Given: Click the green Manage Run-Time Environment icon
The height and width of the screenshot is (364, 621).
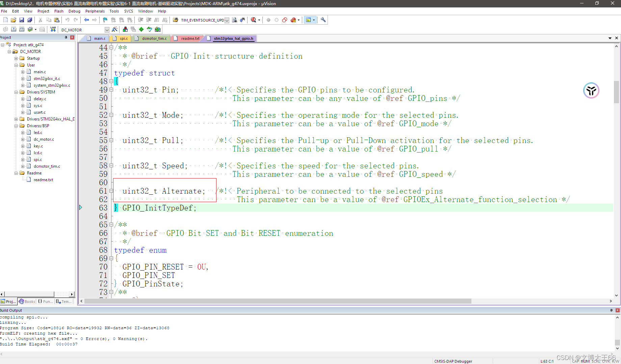Looking at the screenshot, I should point(141,29).
